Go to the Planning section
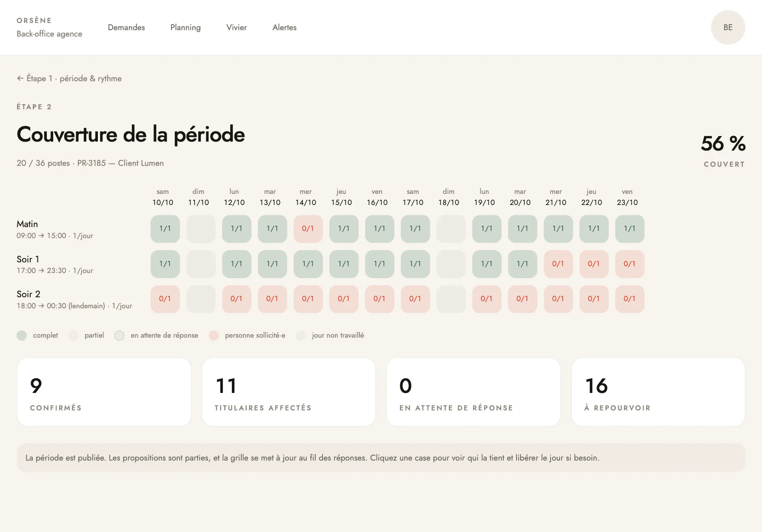Viewport: 762px width, 532px height. click(x=186, y=27)
